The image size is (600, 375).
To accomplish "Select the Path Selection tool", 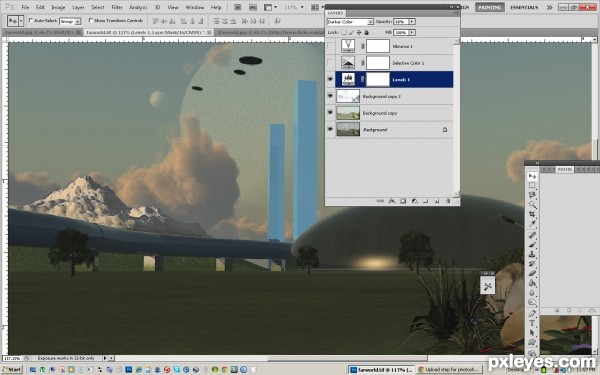I will pyautogui.click(x=532, y=333).
